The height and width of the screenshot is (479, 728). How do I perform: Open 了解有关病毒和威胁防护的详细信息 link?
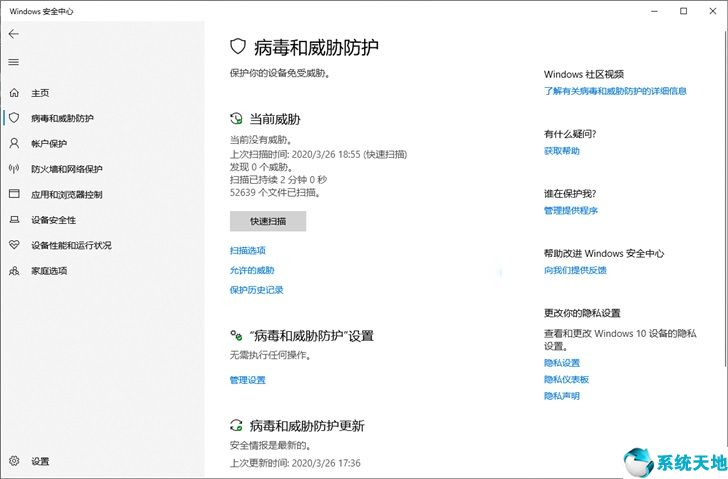pos(615,91)
